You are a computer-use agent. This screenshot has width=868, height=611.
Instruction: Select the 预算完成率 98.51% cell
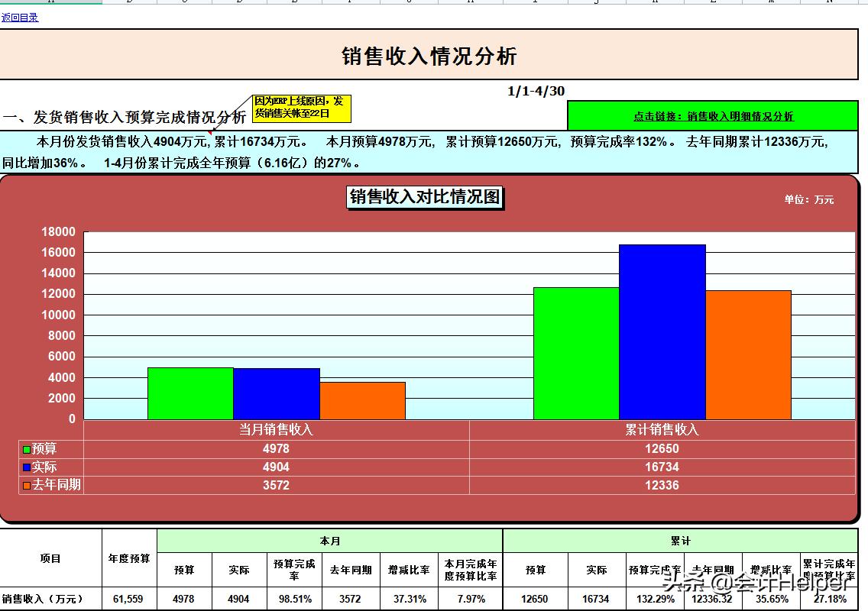pyautogui.click(x=294, y=599)
